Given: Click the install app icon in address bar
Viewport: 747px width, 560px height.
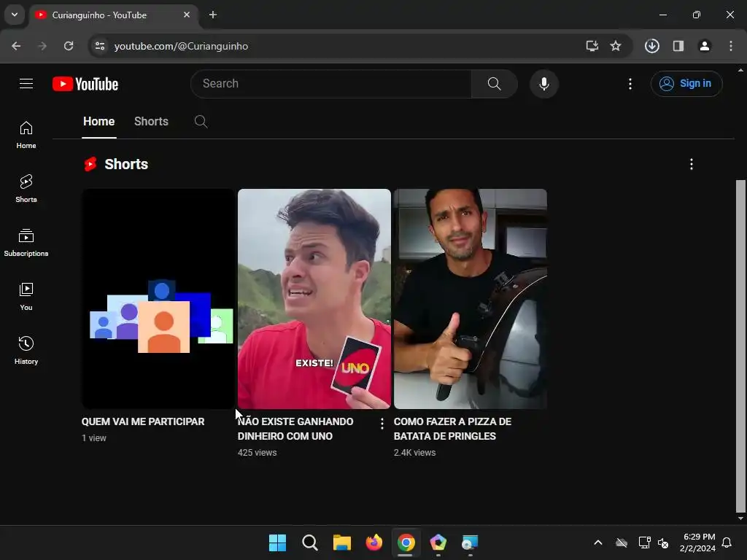Looking at the screenshot, I should click(592, 46).
